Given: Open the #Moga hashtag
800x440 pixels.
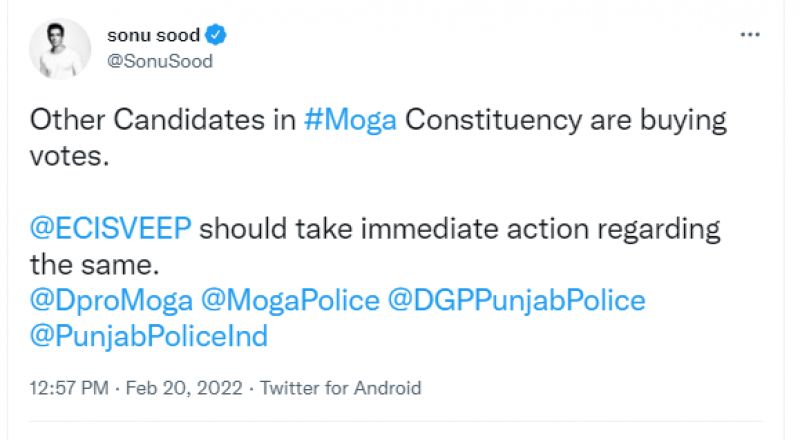Looking at the screenshot, I should coord(350,121).
